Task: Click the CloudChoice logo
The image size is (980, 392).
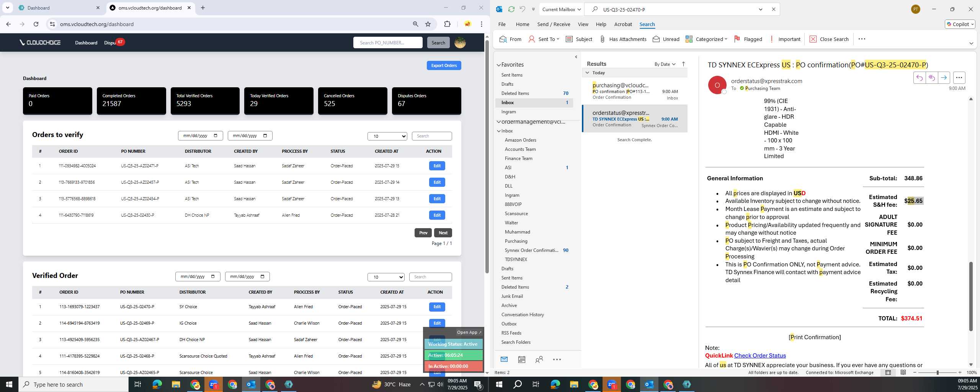Action: 40,42
